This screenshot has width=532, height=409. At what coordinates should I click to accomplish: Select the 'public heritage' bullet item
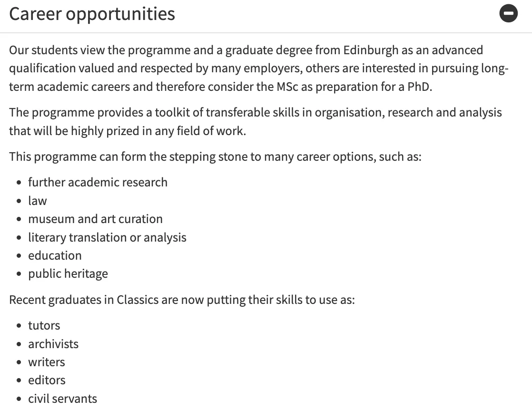coord(68,274)
